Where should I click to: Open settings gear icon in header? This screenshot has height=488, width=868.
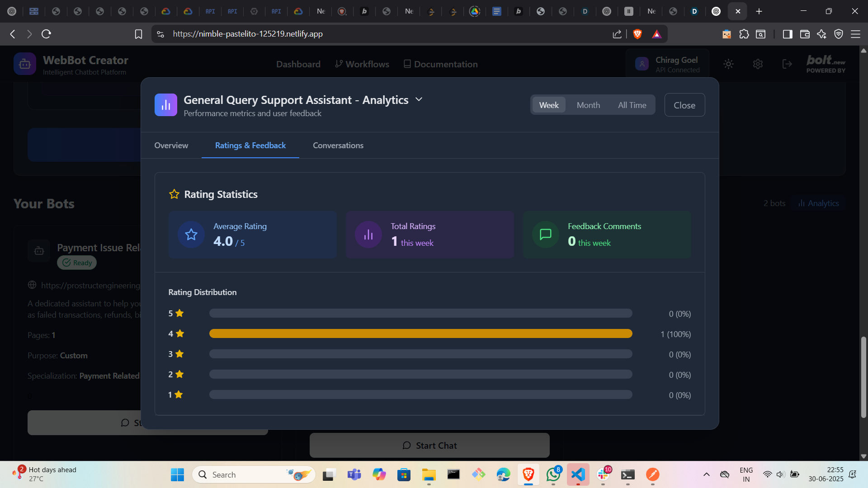point(758,64)
